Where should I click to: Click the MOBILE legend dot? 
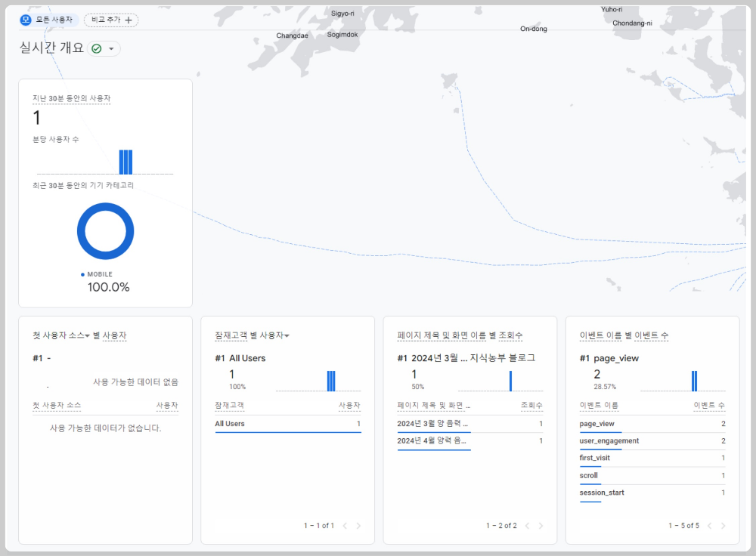click(82, 275)
